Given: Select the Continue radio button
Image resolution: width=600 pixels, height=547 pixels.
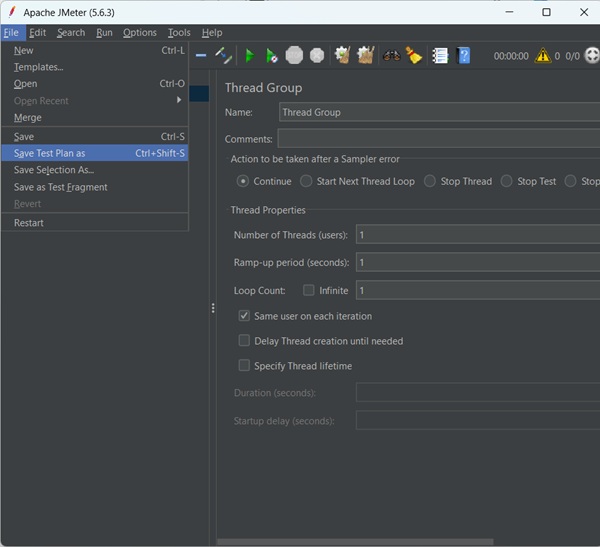Looking at the screenshot, I should pyautogui.click(x=243, y=181).
